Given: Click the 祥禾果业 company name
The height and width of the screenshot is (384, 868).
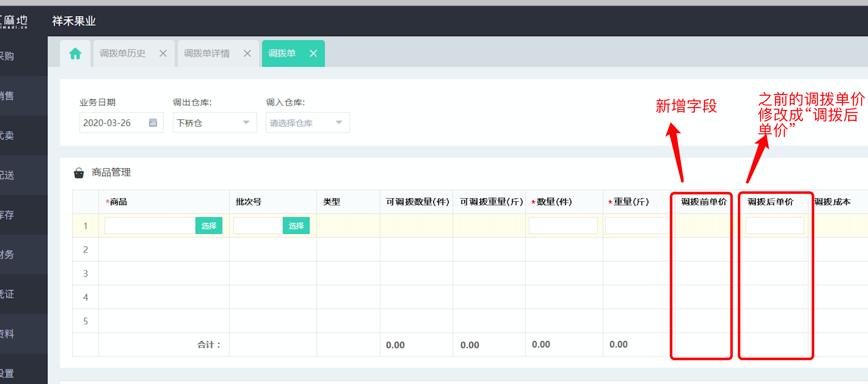Looking at the screenshot, I should pyautogui.click(x=74, y=21).
